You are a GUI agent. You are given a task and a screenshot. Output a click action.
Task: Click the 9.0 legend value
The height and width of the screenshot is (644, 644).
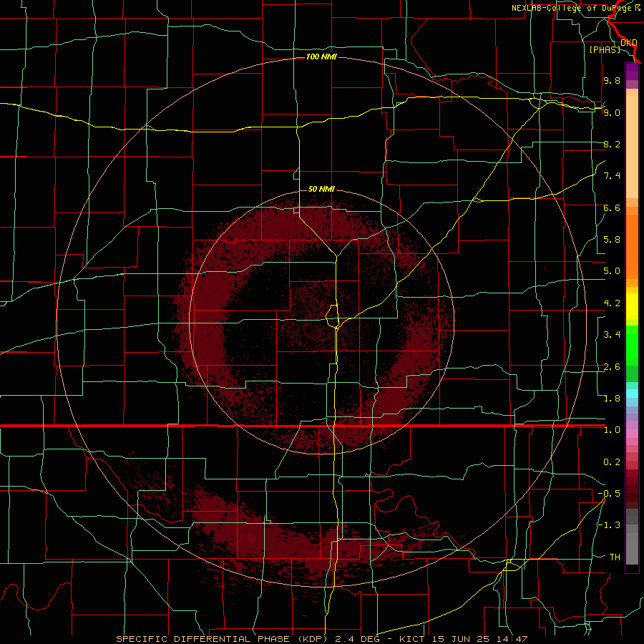(x=612, y=112)
